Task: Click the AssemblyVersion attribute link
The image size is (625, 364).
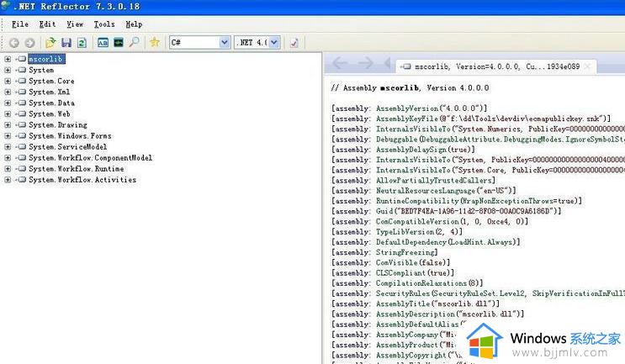Action: coord(407,108)
